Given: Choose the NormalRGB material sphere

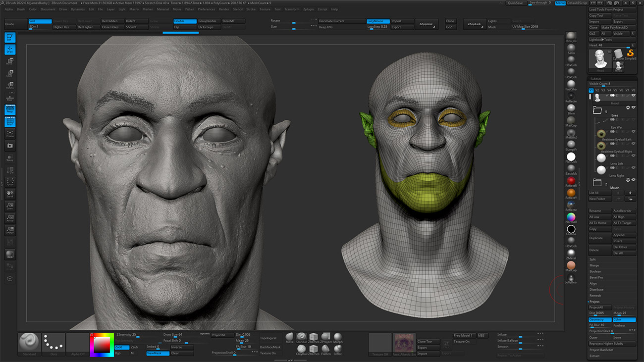Looking at the screenshot, I should tap(571, 218).
